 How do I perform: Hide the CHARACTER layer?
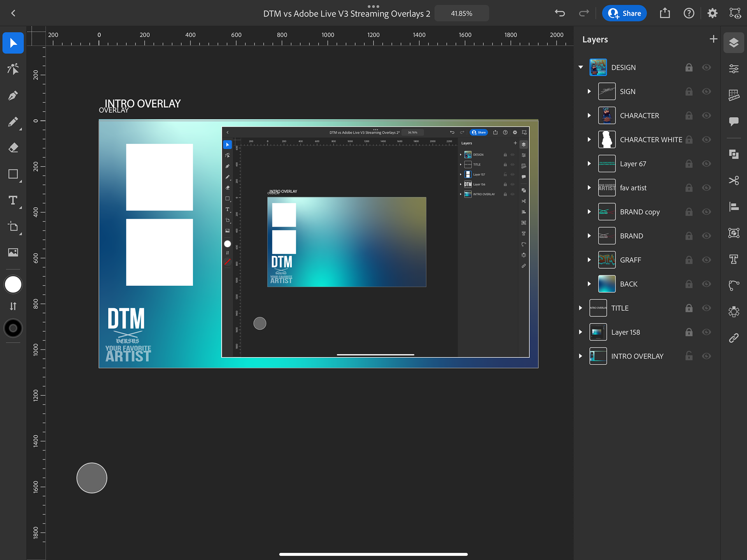coord(707,116)
